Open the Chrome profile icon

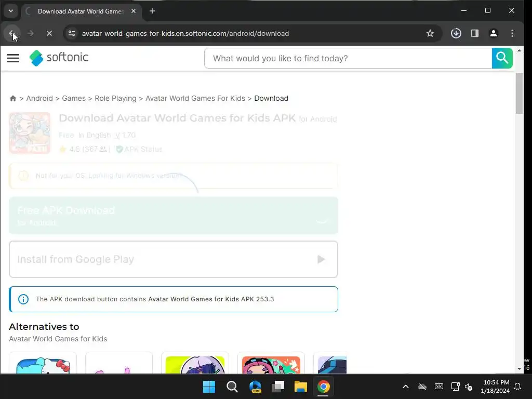494,33
